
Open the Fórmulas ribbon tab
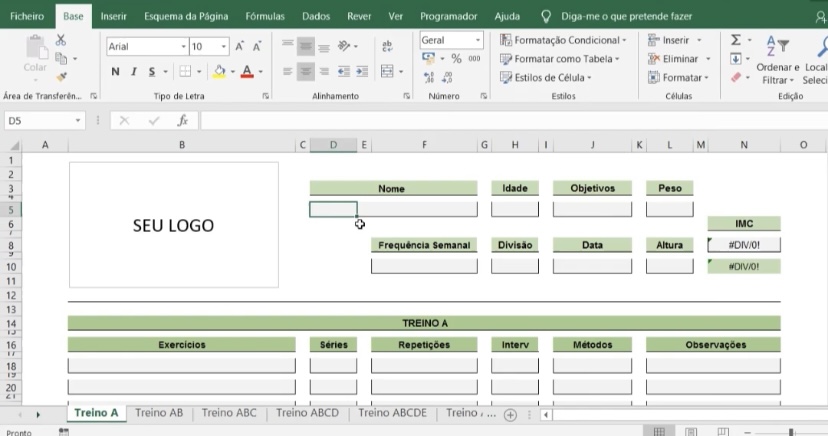[264, 17]
